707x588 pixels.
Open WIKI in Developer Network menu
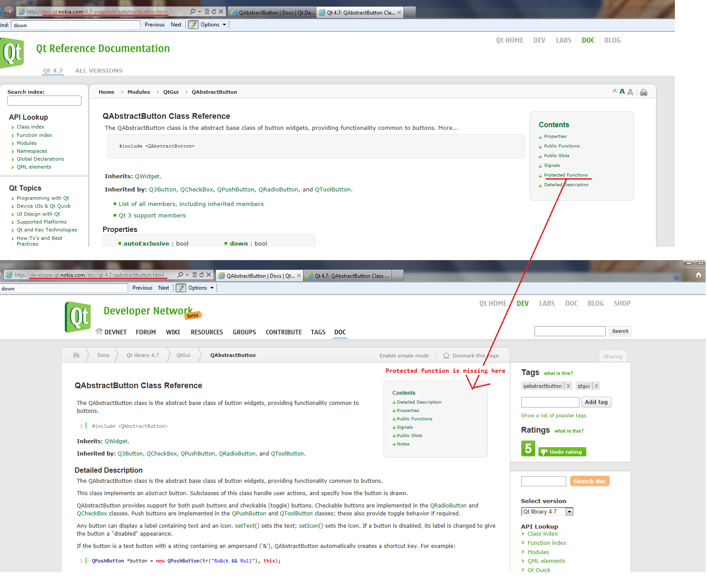(173, 332)
